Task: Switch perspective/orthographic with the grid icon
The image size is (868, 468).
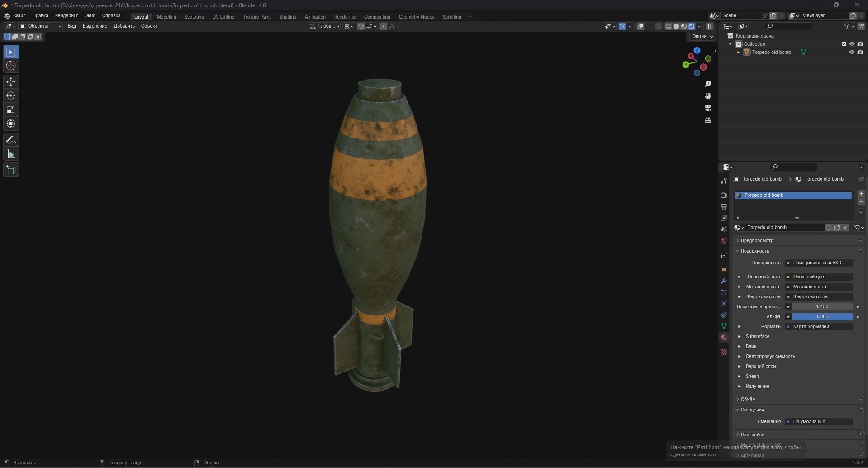Action: tap(708, 120)
